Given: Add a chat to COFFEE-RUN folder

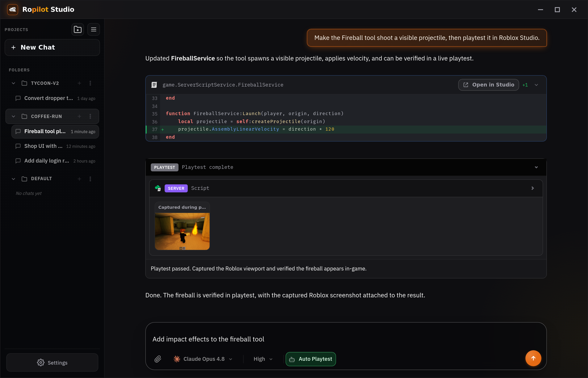Looking at the screenshot, I should coord(79,116).
